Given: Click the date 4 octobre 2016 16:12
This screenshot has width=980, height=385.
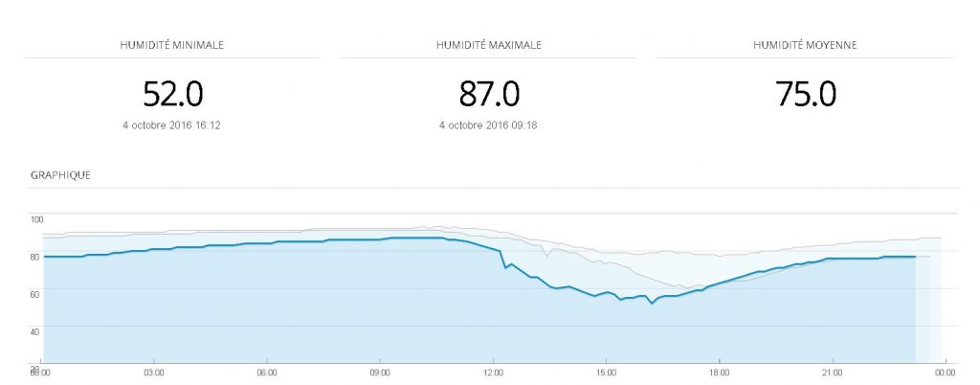Looking at the screenshot, I should tap(172, 125).
